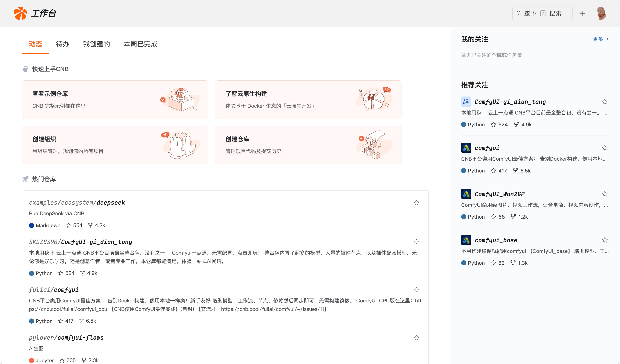Open the 本周已完成 tab

coord(140,44)
